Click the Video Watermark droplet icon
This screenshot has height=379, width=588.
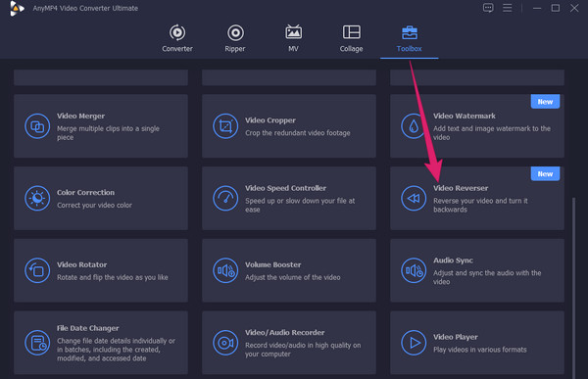(414, 126)
